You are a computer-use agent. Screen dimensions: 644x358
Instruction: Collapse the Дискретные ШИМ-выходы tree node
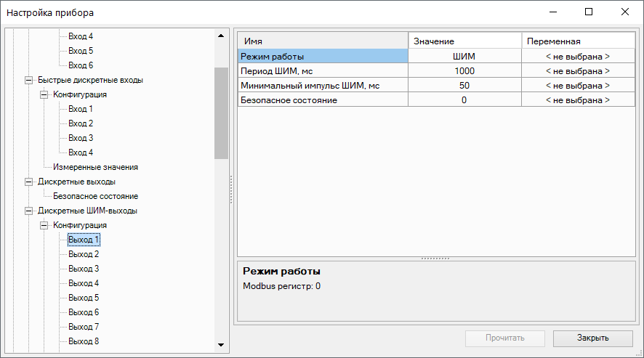pyautogui.click(x=29, y=211)
